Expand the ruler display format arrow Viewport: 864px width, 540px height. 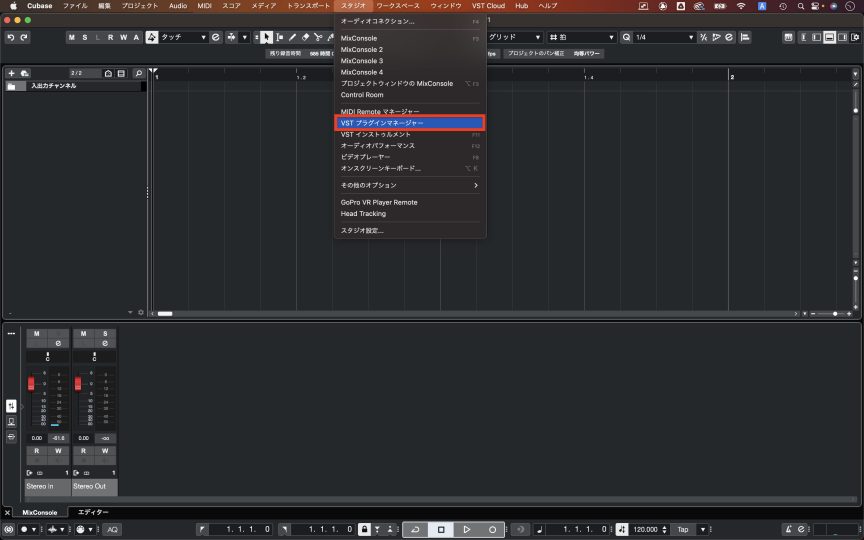(855, 73)
